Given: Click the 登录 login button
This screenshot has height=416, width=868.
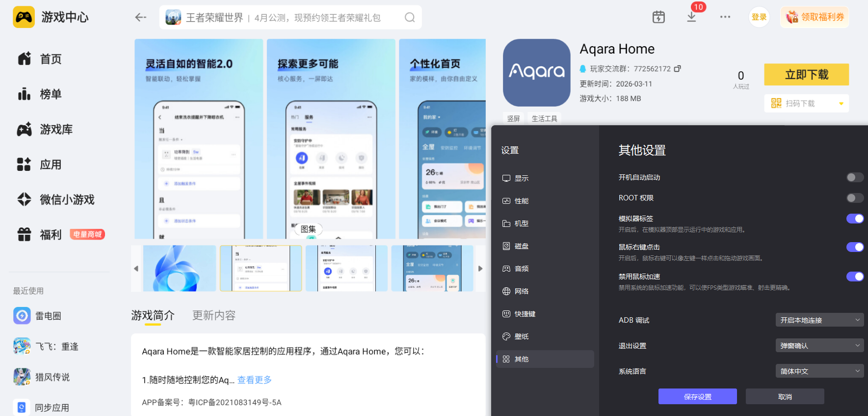Looking at the screenshot, I should pyautogui.click(x=759, y=17).
